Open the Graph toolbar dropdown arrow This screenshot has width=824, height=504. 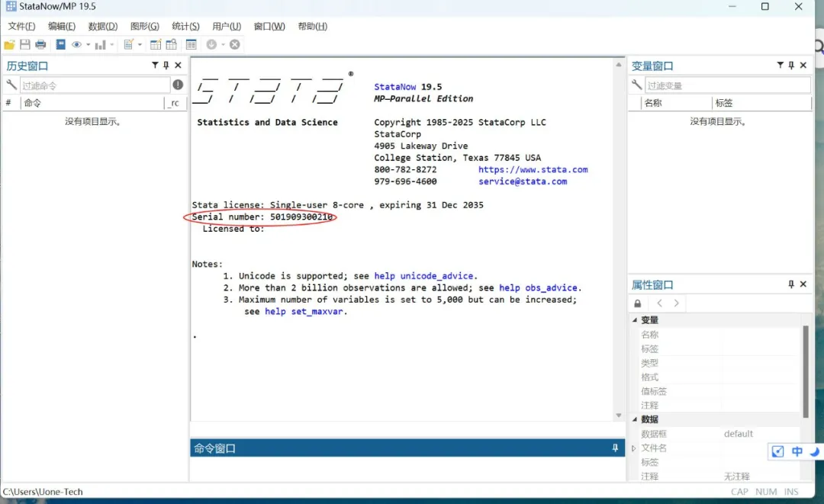tap(112, 45)
